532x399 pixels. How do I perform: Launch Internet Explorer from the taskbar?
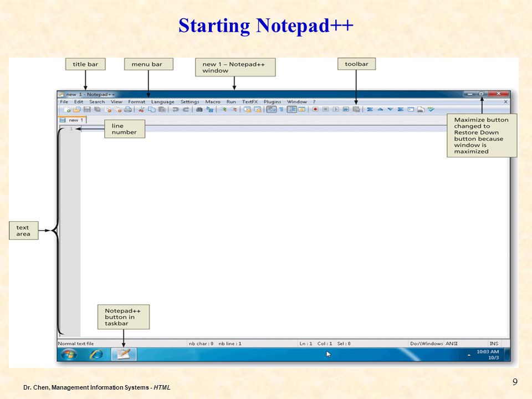96,355
